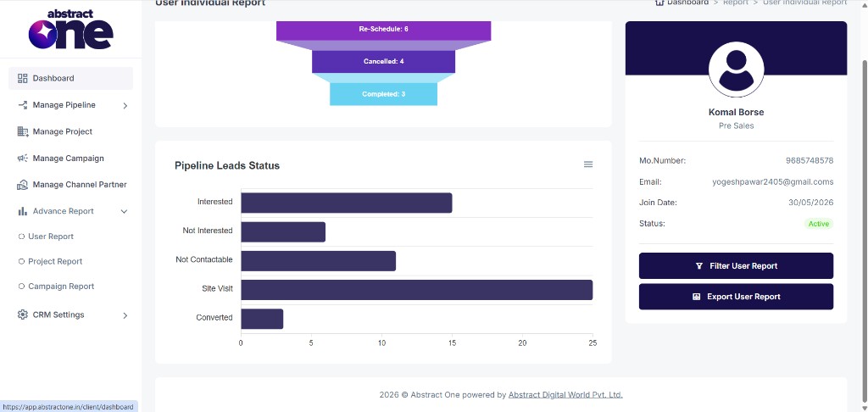Click the Pre Sales role text

coord(737,125)
